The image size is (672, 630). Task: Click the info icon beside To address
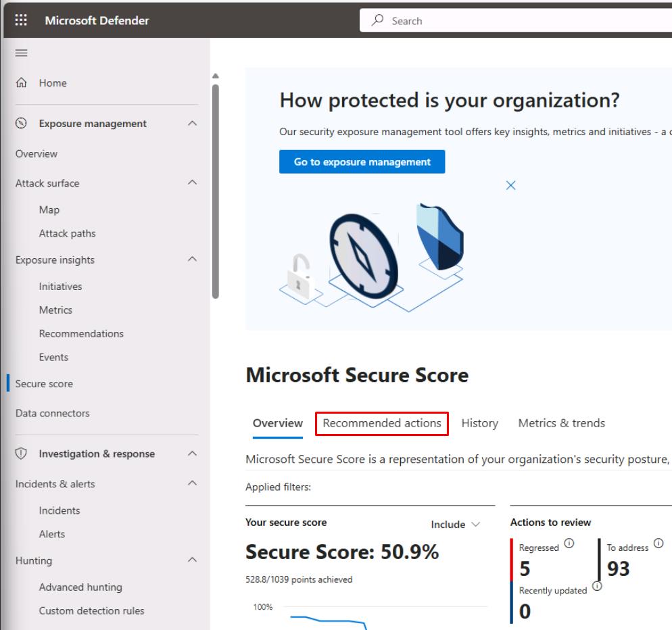(x=658, y=543)
